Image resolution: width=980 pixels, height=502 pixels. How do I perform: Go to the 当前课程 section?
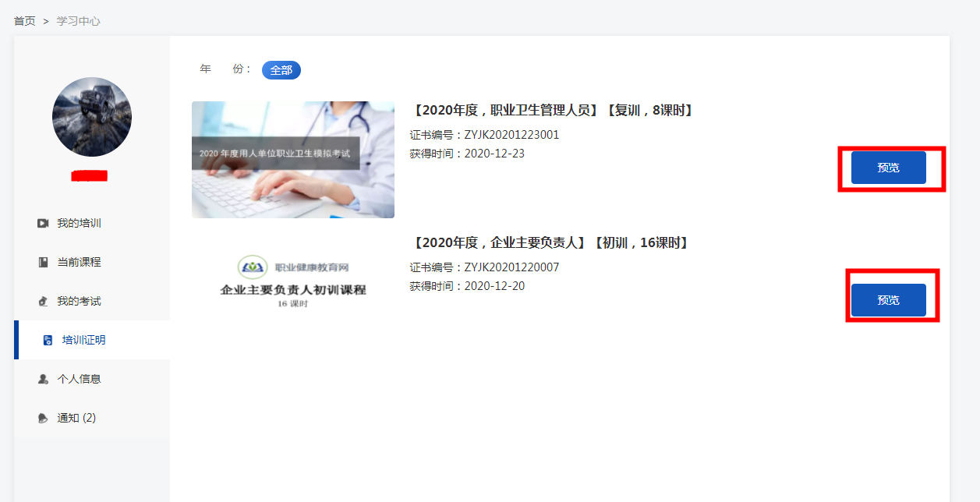click(x=79, y=263)
